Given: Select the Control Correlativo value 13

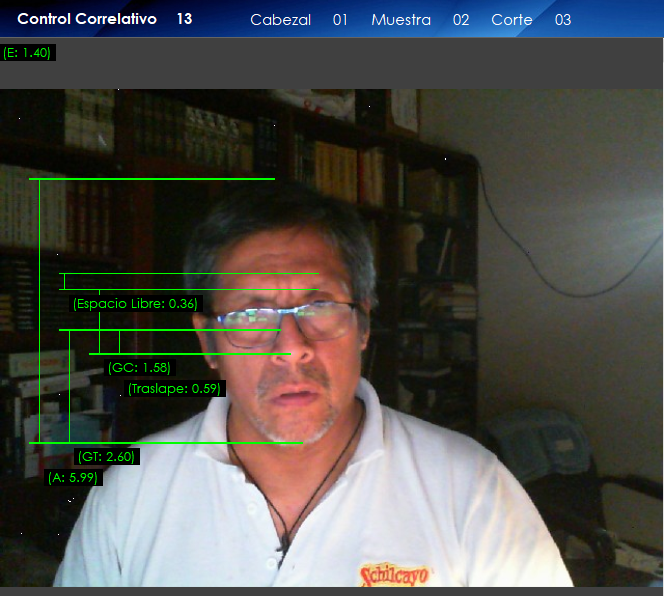Looking at the screenshot, I should (x=184, y=19).
